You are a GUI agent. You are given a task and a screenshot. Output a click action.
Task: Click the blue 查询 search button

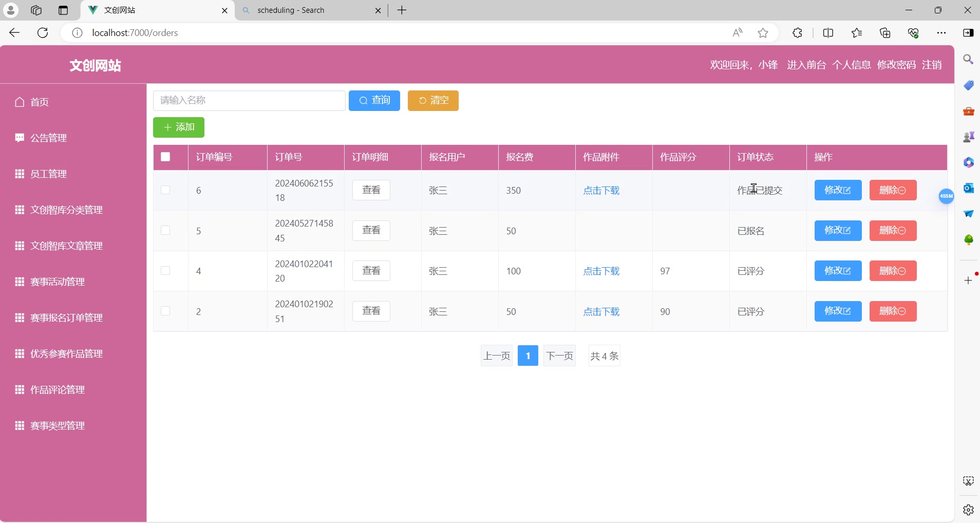374,100
